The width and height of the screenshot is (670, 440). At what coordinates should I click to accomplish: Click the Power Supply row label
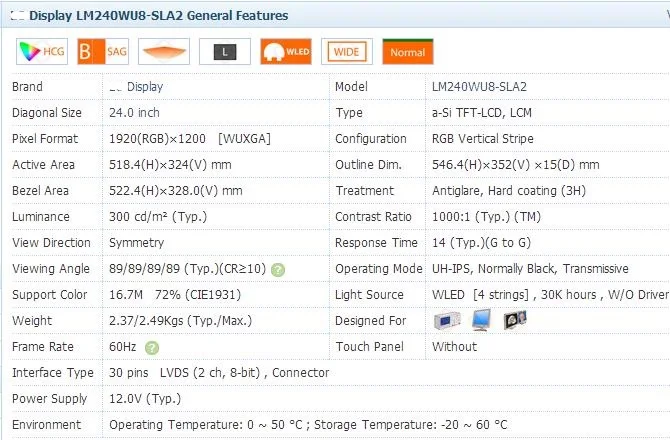click(x=50, y=399)
